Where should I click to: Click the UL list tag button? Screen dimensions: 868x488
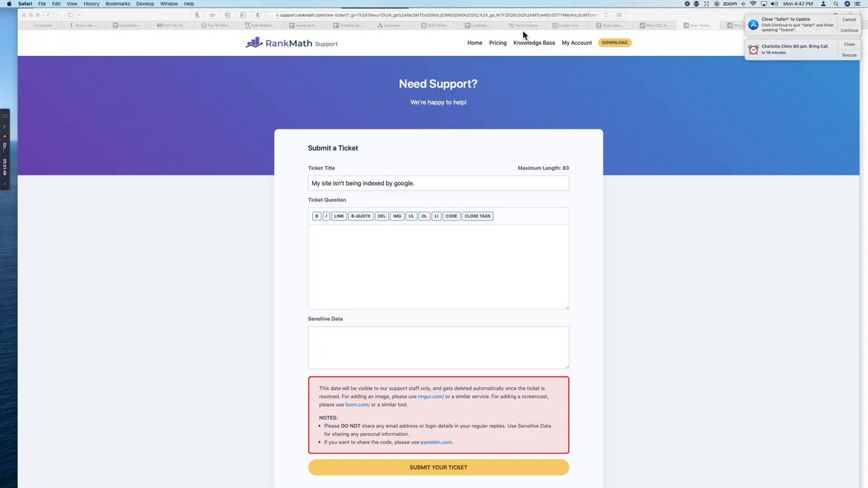click(x=412, y=216)
